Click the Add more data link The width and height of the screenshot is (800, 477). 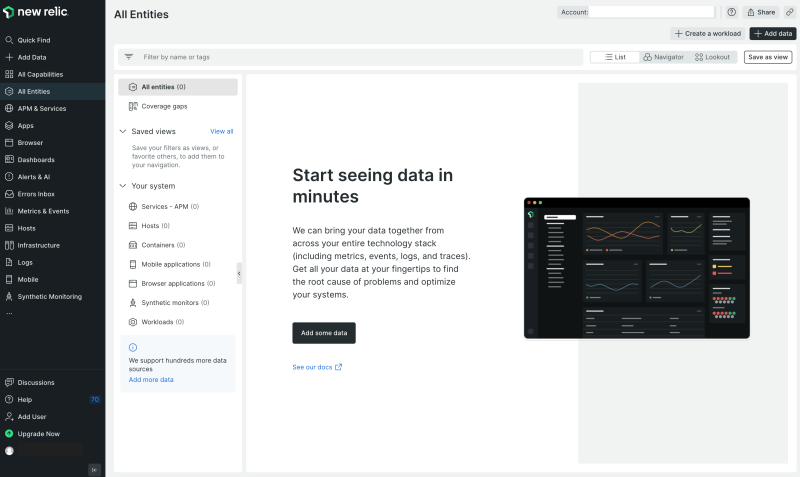point(151,380)
